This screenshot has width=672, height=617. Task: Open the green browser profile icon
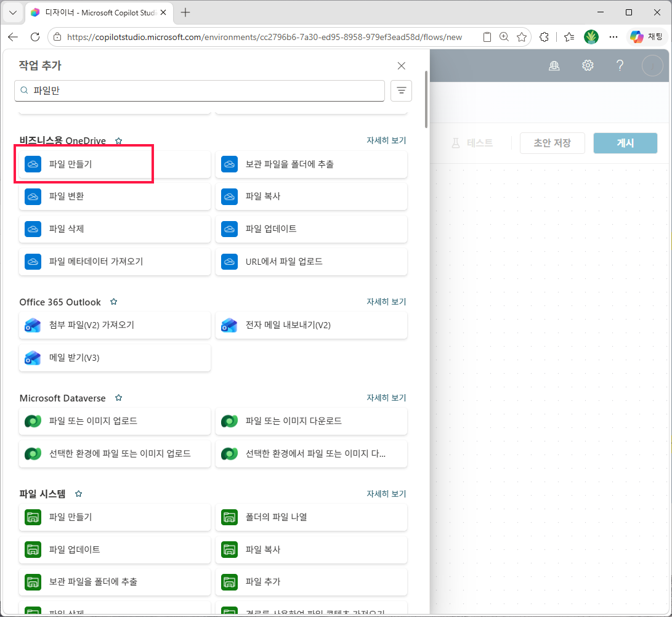tap(591, 37)
